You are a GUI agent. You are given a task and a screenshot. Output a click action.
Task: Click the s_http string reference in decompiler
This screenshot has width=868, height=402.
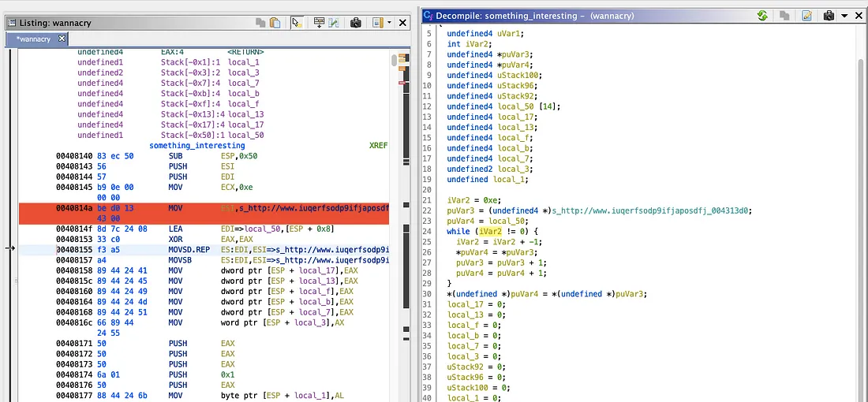click(x=651, y=210)
